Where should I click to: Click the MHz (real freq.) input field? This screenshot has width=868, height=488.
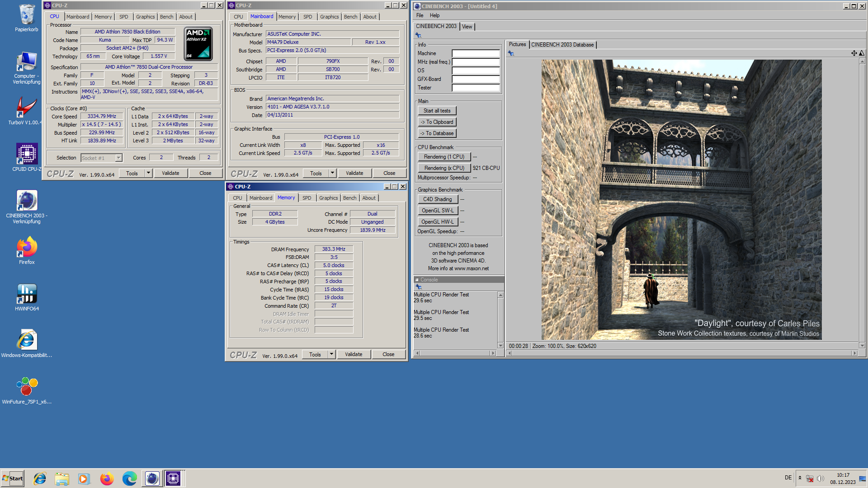[476, 62]
